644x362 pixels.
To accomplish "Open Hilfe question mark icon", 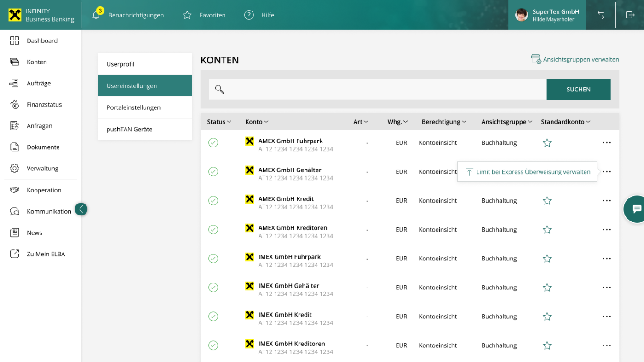I will (249, 15).
